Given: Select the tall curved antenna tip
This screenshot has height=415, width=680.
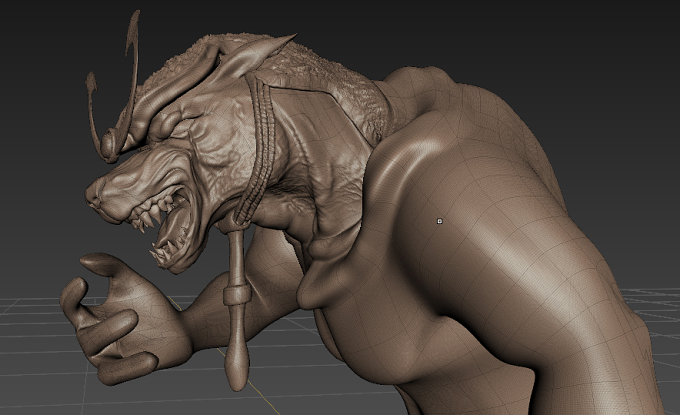Looking at the screenshot, I should 133,28.
